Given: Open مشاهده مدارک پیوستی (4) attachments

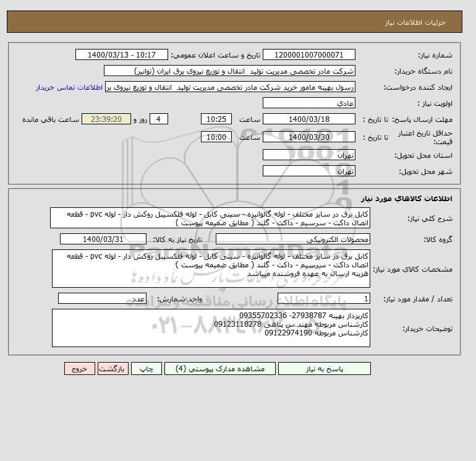Looking at the screenshot, I should [x=220, y=369].
